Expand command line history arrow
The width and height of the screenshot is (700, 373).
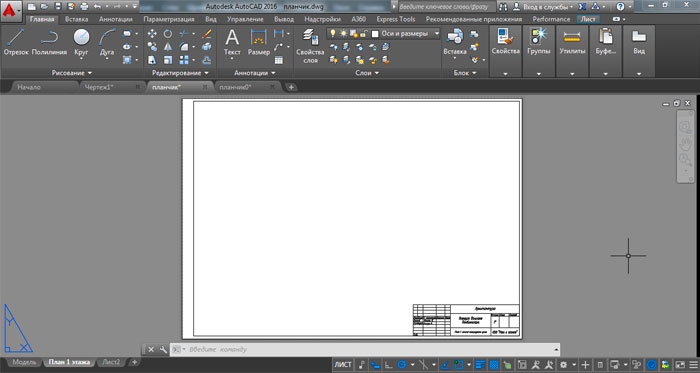tap(556, 349)
